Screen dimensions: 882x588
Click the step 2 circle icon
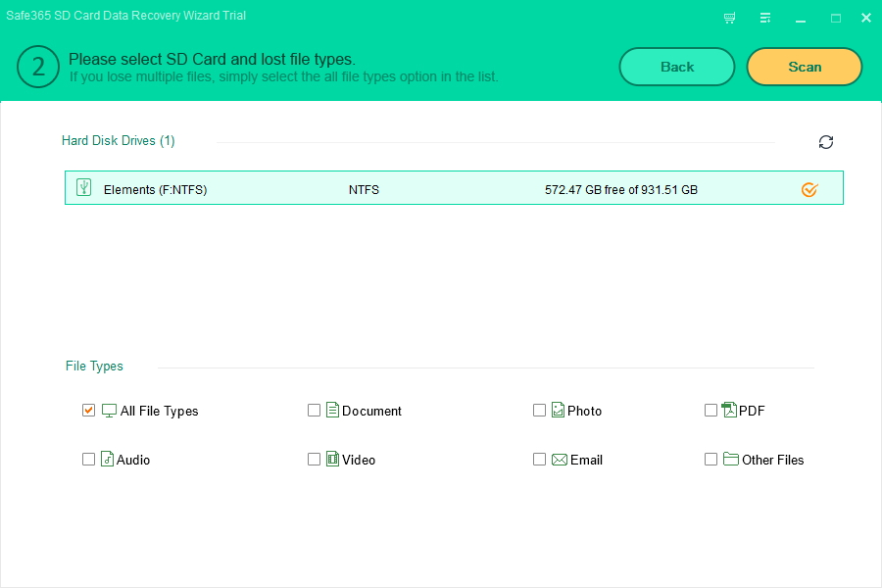pos(38,67)
